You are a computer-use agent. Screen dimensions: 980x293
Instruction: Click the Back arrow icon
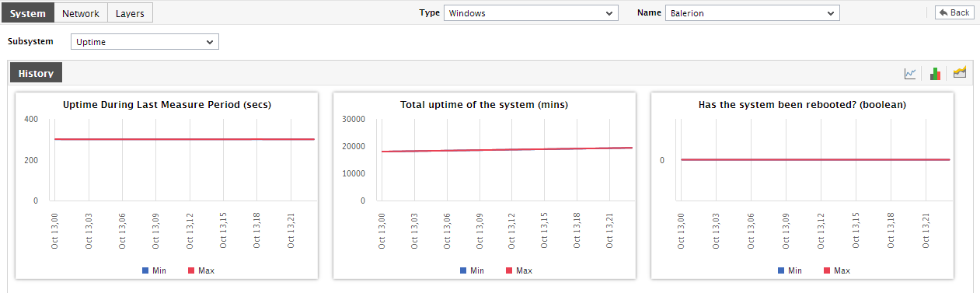tap(943, 12)
